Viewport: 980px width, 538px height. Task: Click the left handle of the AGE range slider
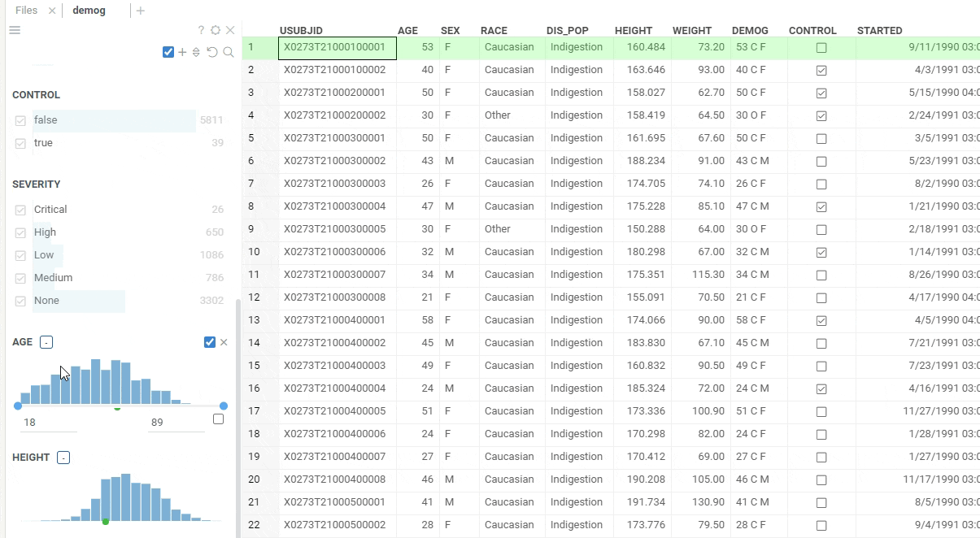tap(18, 406)
